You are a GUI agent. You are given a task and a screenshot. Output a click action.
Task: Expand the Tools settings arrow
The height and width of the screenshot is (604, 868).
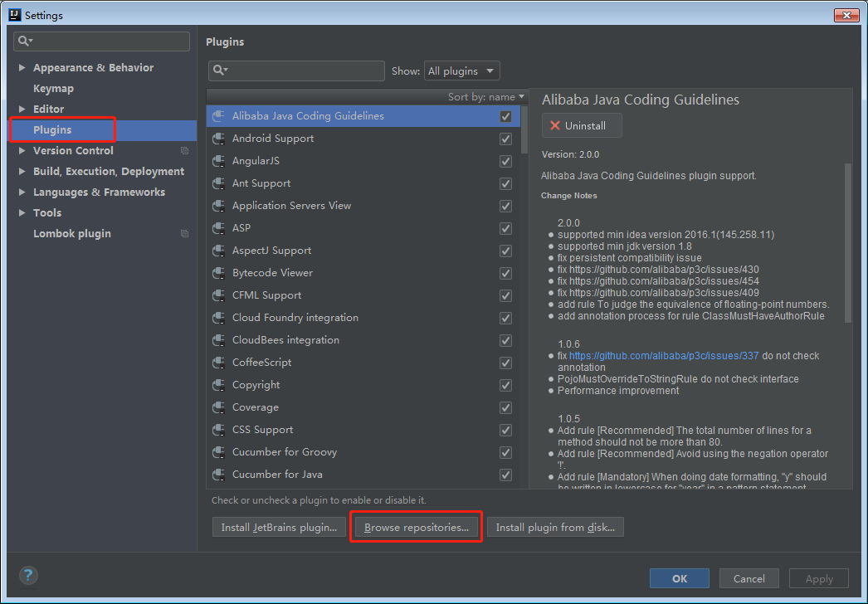pyautogui.click(x=22, y=212)
